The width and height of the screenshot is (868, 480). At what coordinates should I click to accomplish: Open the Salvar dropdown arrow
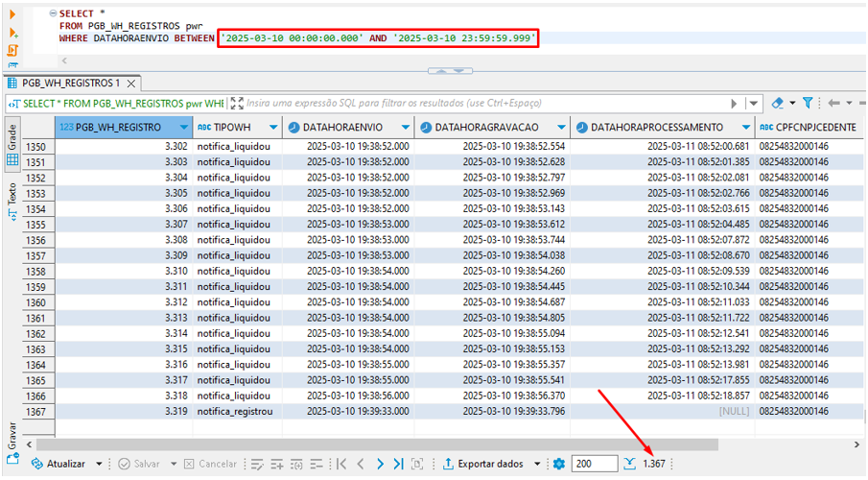pos(174,464)
